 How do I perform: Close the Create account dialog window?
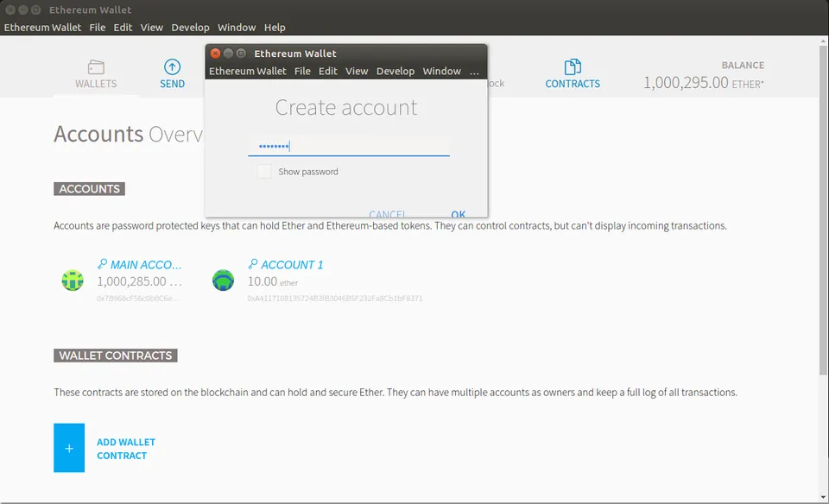pyautogui.click(x=215, y=54)
